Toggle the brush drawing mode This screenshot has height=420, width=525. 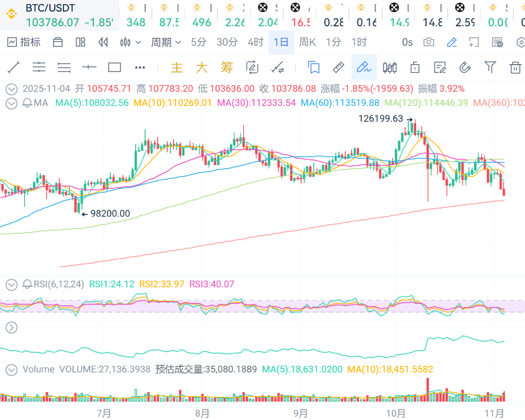[364, 67]
